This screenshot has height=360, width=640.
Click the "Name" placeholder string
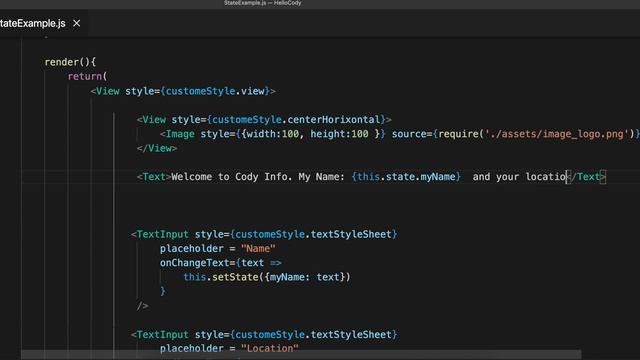pyautogui.click(x=258, y=249)
